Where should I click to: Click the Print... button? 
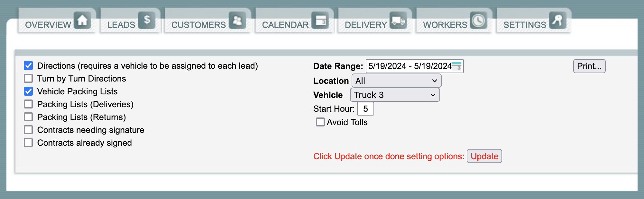coord(589,66)
